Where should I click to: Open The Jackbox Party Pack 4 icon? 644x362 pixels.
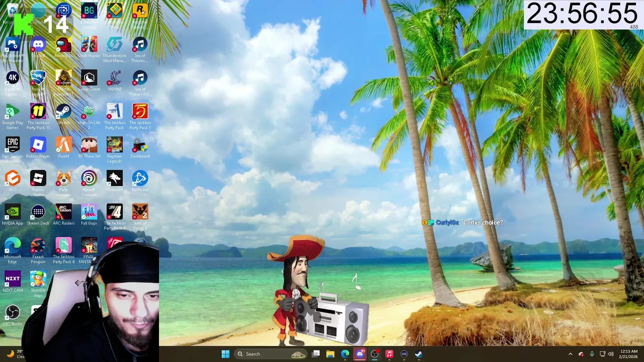coord(114,217)
